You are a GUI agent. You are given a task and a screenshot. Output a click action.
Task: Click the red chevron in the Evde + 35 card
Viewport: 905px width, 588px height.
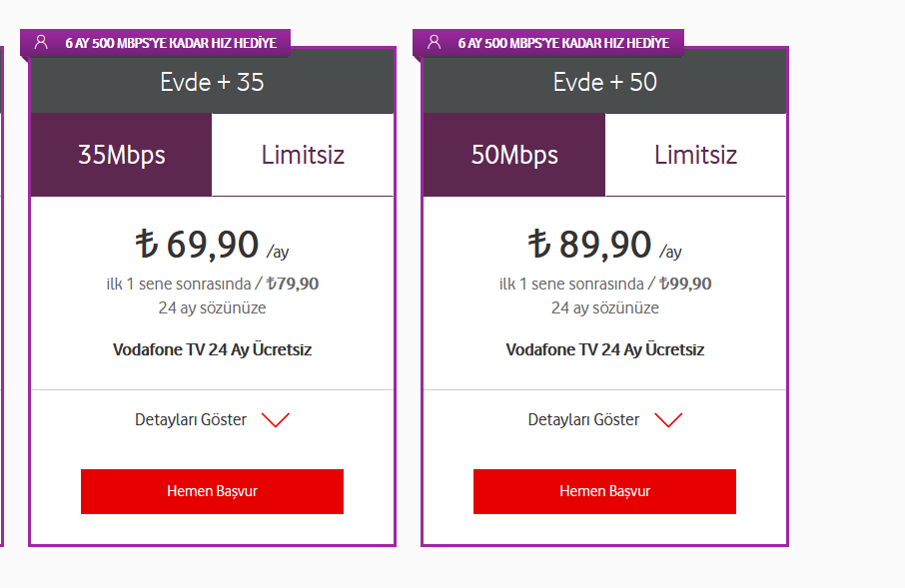coord(275,420)
